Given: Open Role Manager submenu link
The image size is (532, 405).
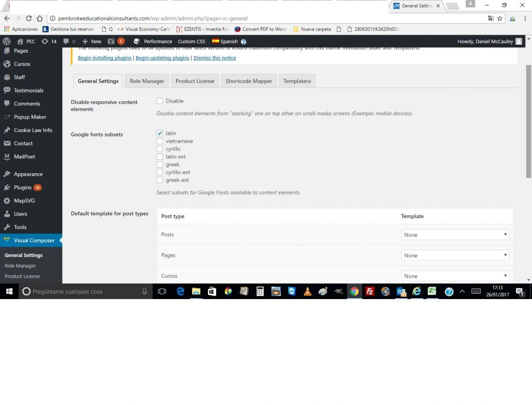Looking at the screenshot, I should point(20,266).
